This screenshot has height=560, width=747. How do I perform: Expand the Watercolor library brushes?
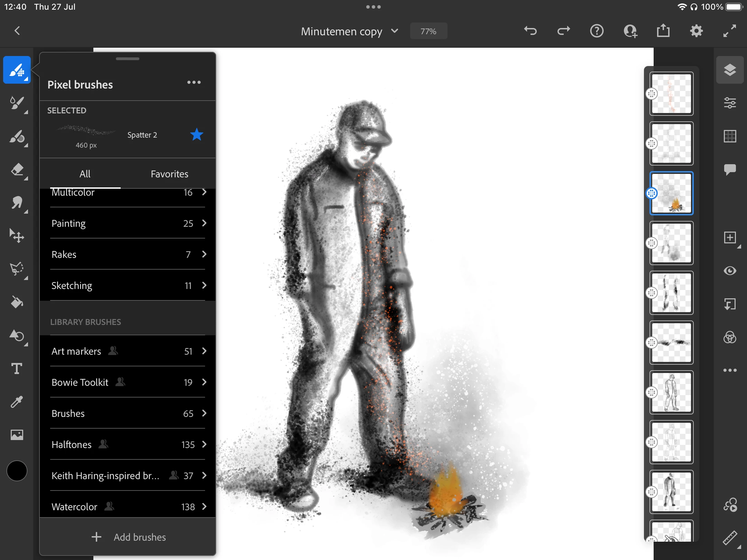(x=128, y=507)
